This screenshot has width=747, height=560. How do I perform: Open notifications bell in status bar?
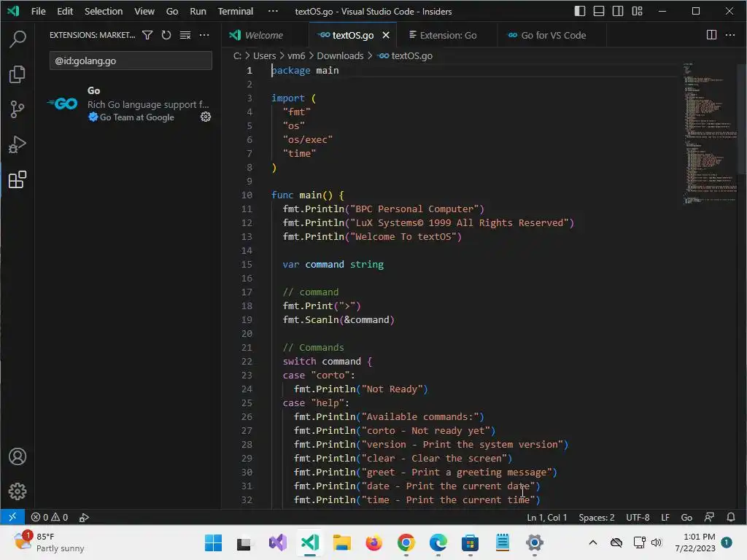(x=731, y=517)
